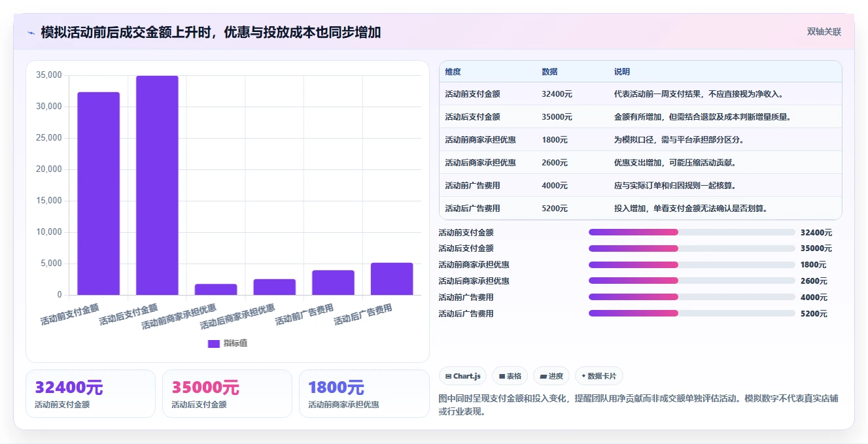The width and height of the screenshot is (868, 444).
Task: Open the 1800元 活动前商家承担优惠 stat card
Action: click(364, 394)
